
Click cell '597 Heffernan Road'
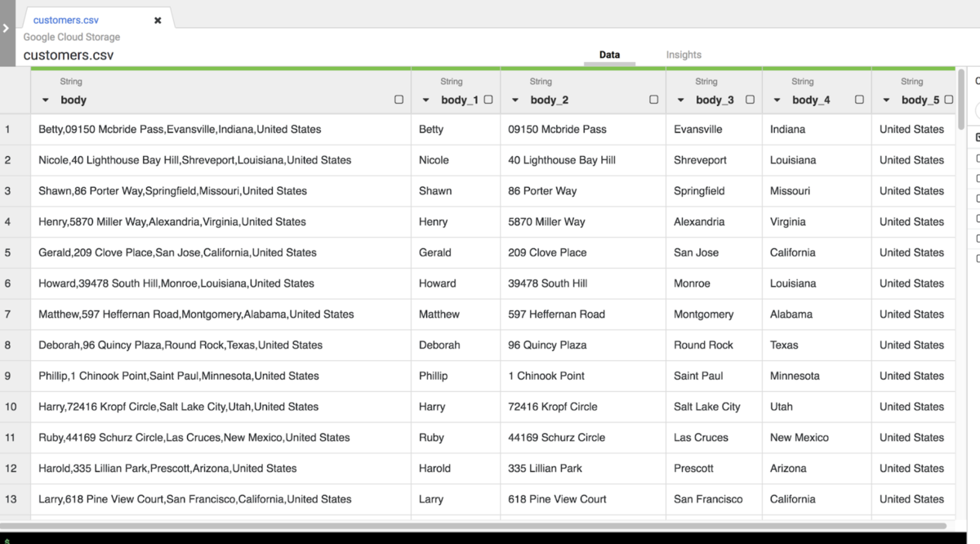(583, 314)
